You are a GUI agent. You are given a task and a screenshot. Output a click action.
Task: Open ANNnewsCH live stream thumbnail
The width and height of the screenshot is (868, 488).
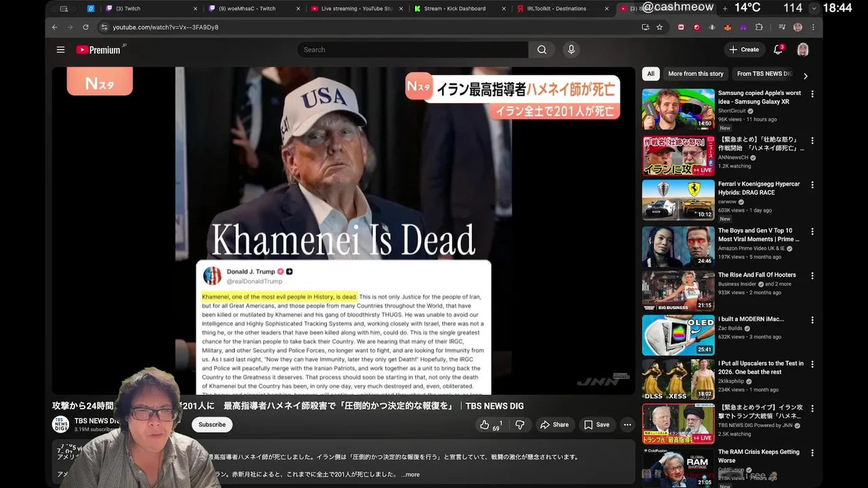[678, 155]
